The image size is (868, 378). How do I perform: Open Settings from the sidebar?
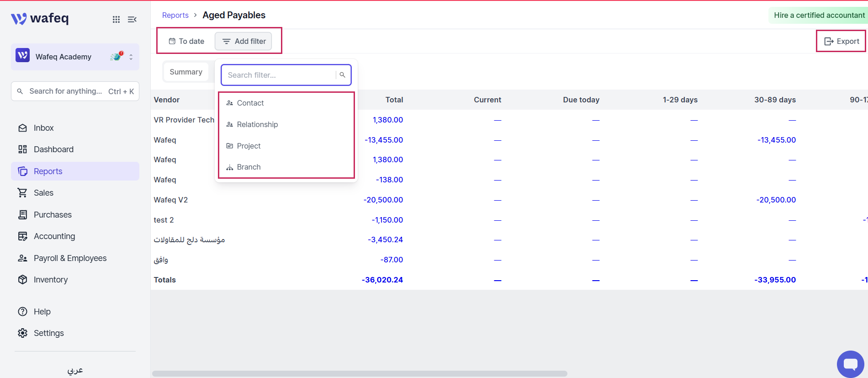click(75, 333)
